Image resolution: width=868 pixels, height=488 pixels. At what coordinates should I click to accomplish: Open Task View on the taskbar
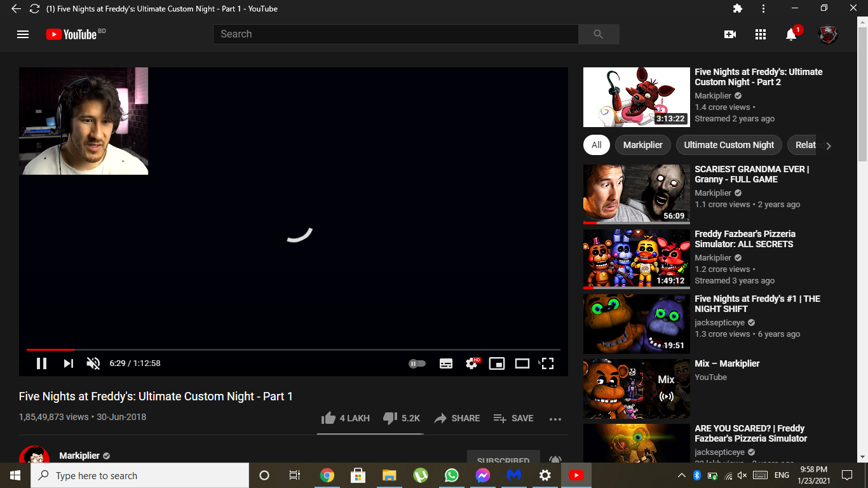295,475
